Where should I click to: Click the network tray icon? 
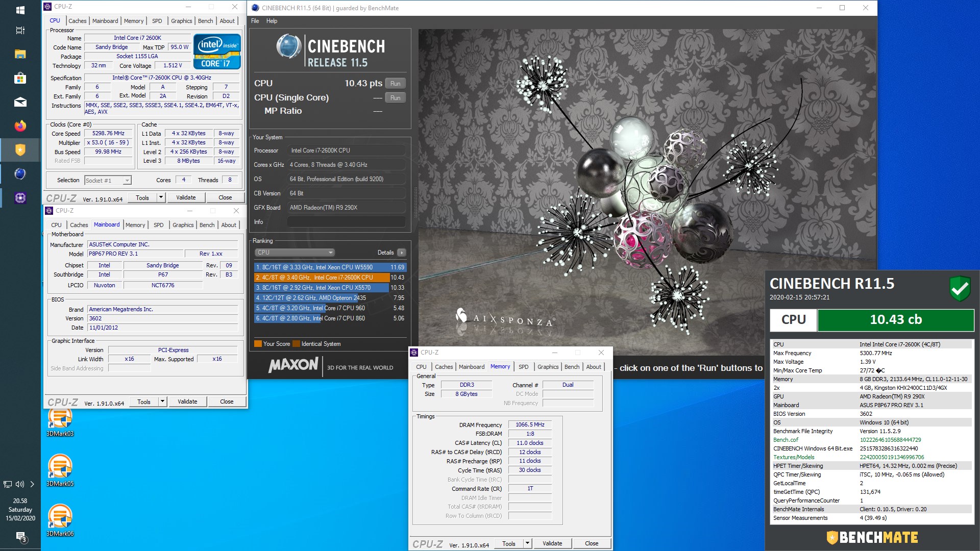[8, 484]
